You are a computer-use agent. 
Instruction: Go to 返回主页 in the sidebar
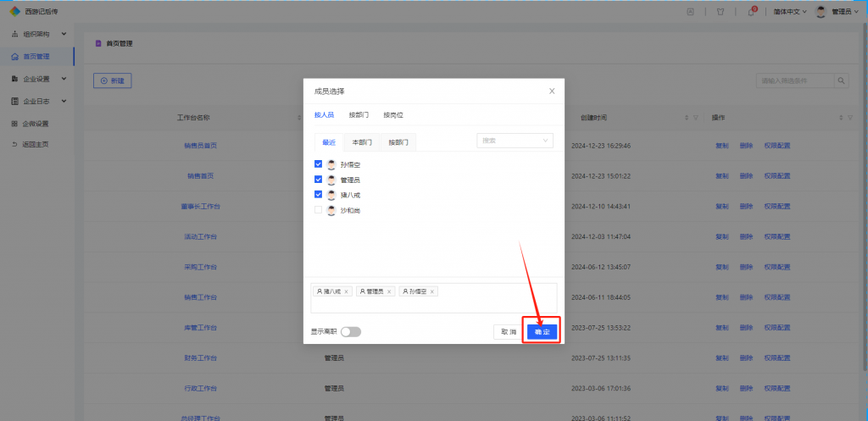36,144
